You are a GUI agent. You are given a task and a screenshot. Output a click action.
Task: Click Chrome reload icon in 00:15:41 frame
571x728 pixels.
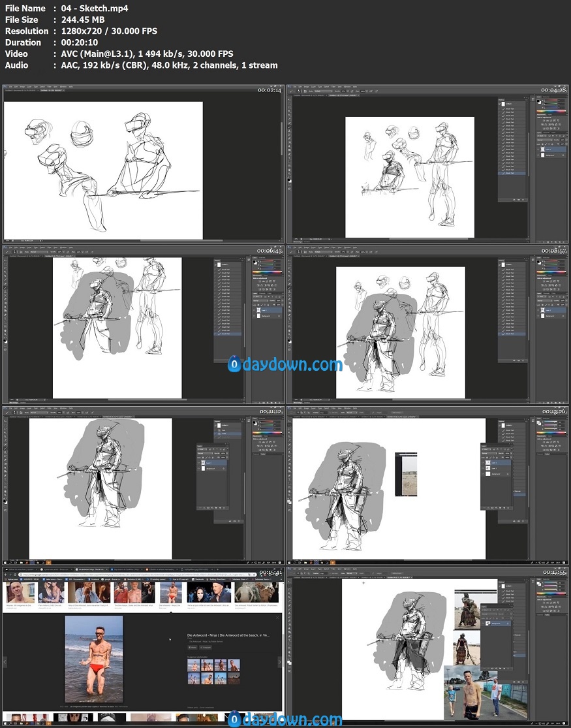point(15,575)
